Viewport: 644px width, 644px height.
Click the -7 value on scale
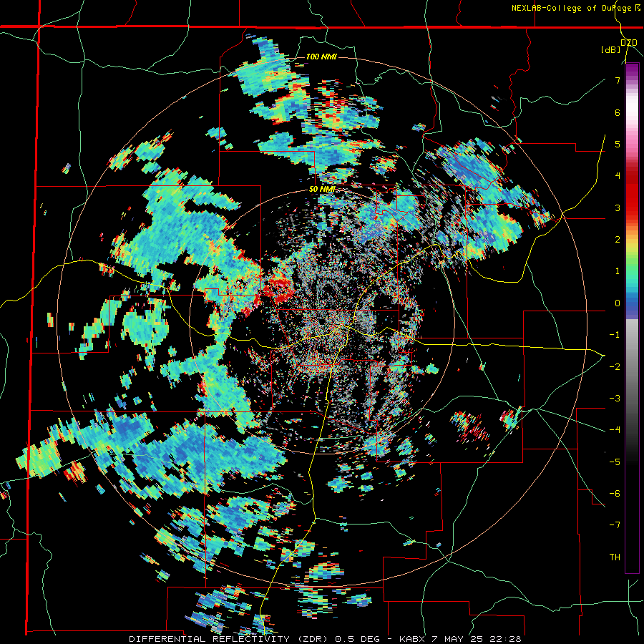[x=615, y=525]
